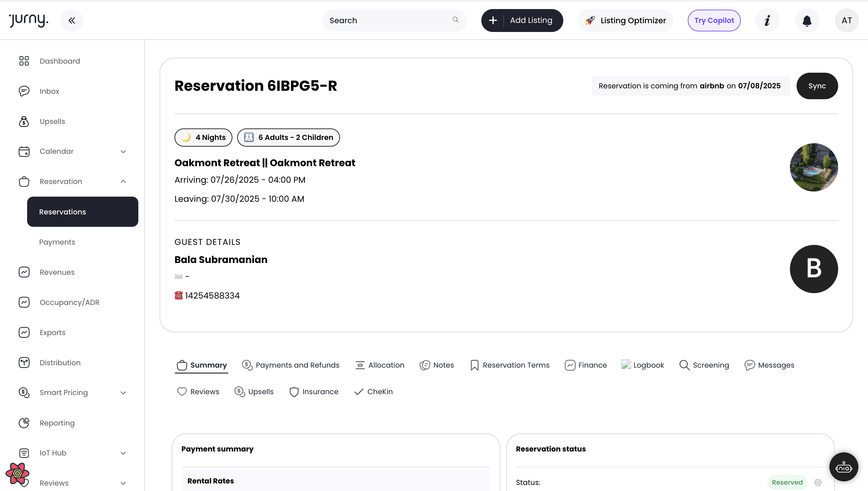Click the Revenues chart icon
The width and height of the screenshot is (868, 491).
click(24, 272)
